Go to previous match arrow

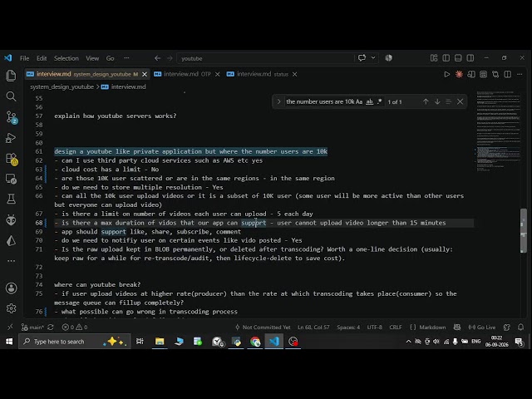(426, 101)
